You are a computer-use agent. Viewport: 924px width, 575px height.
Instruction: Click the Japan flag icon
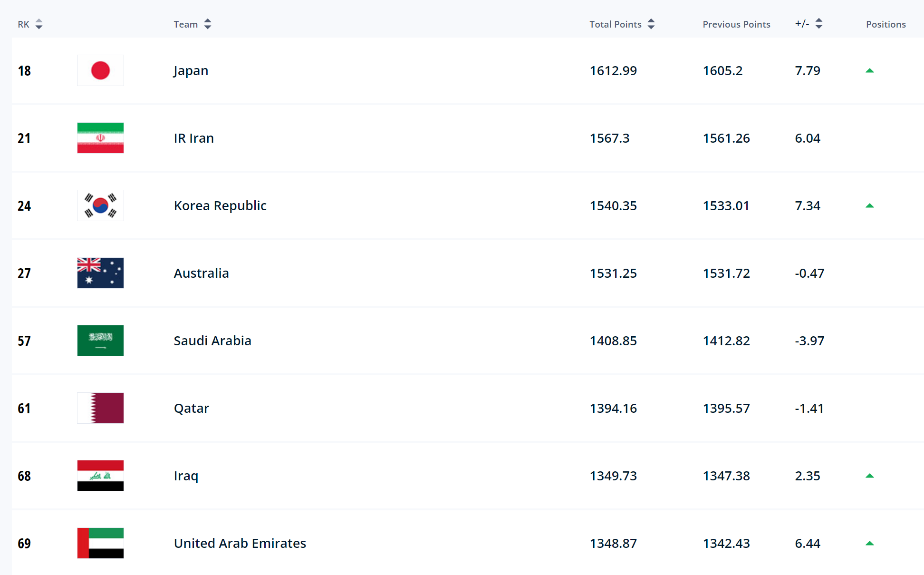(100, 70)
